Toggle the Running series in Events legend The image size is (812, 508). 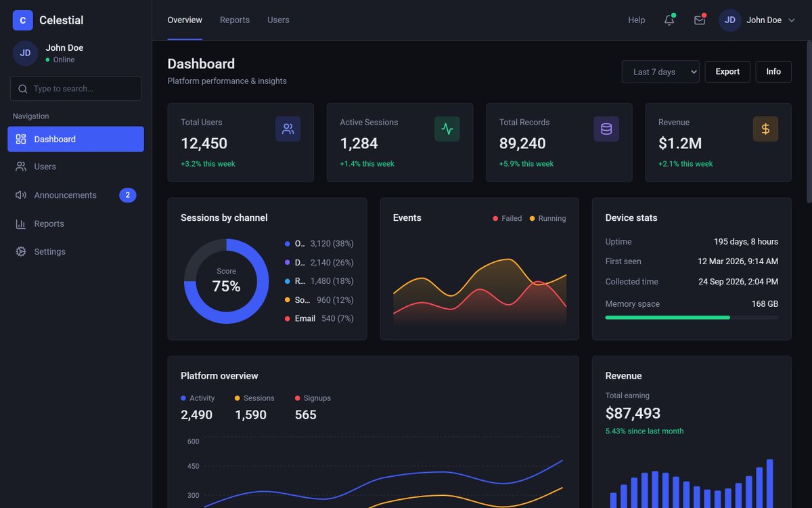pos(547,218)
